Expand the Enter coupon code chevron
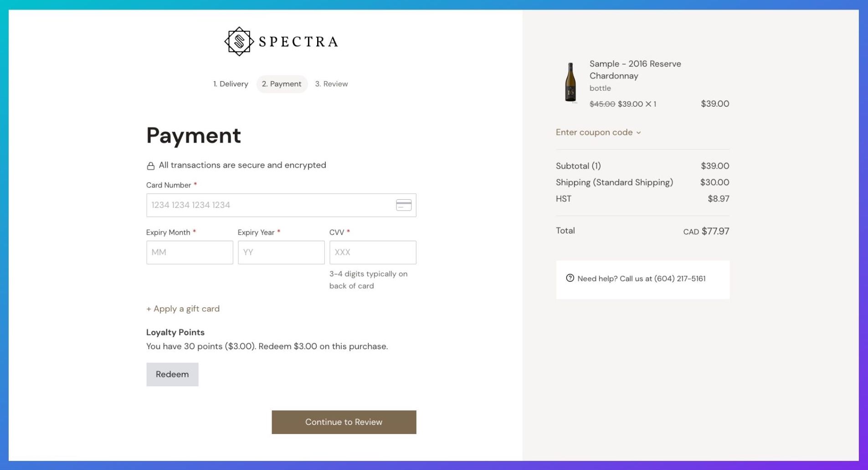 click(638, 133)
